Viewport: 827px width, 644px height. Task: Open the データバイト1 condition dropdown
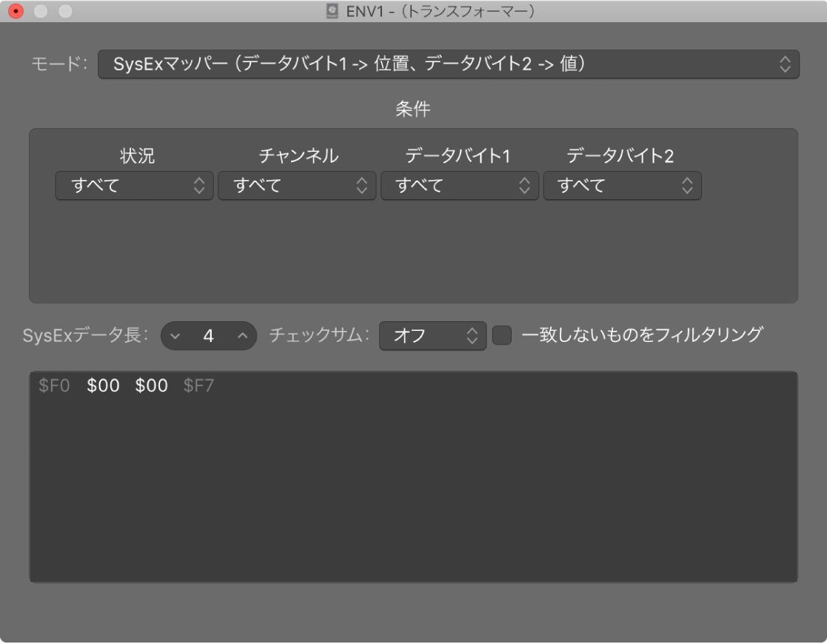459,186
